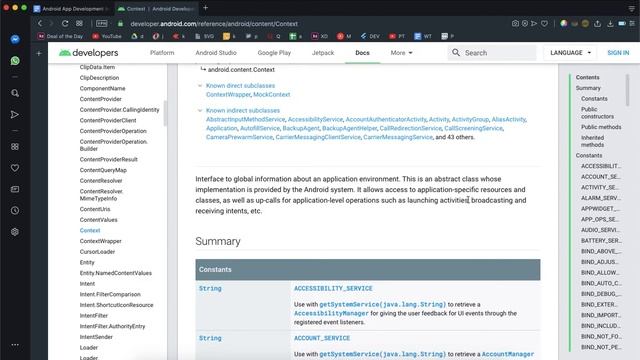Screen dimensions: 640x360
Task: Type in the developers Search field
Action: click(492, 53)
